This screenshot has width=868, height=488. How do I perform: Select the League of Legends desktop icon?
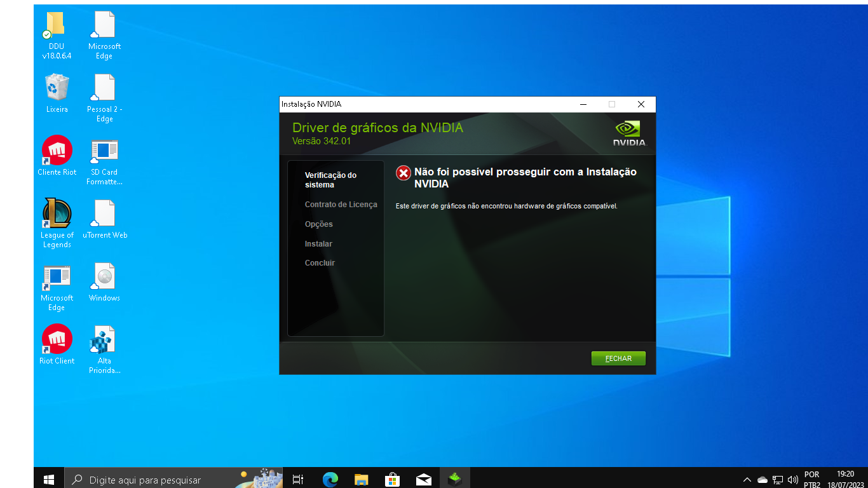(57, 224)
